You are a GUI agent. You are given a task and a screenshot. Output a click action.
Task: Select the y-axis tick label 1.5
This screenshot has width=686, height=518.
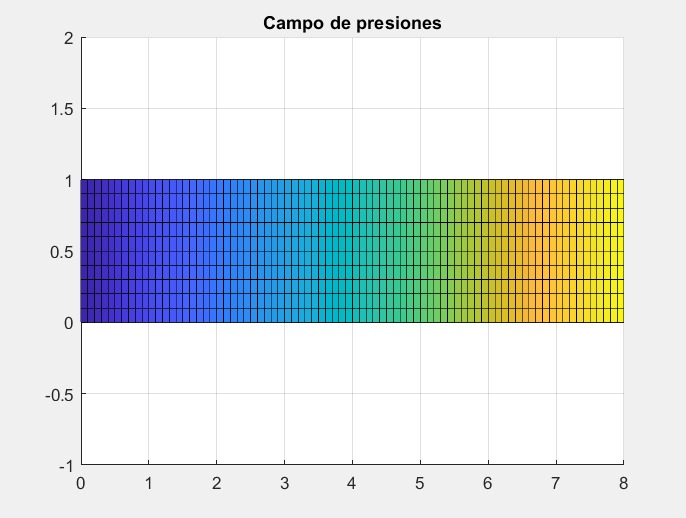[x=63, y=109]
